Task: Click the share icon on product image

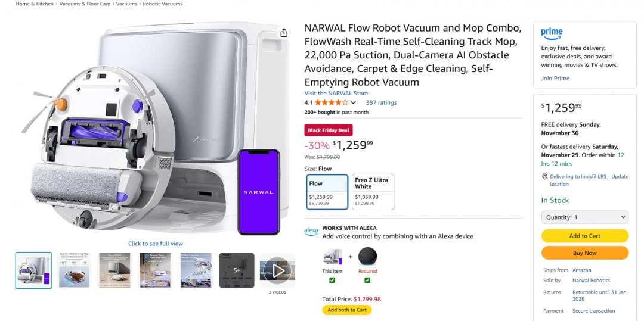Action: pos(284,33)
